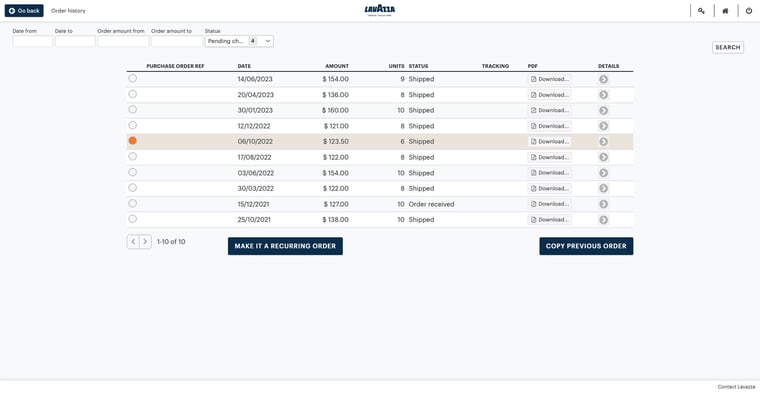Go to home via house icon

click(725, 11)
